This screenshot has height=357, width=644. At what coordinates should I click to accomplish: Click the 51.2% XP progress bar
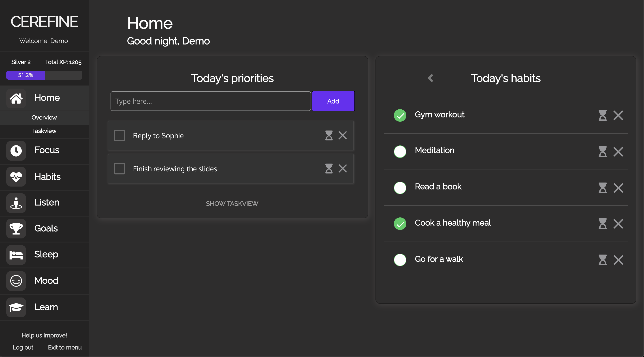coord(44,75)
